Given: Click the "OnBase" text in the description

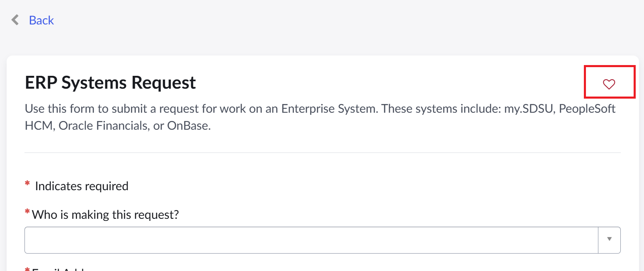Looking at the screenshot, I should pos(187,126).
